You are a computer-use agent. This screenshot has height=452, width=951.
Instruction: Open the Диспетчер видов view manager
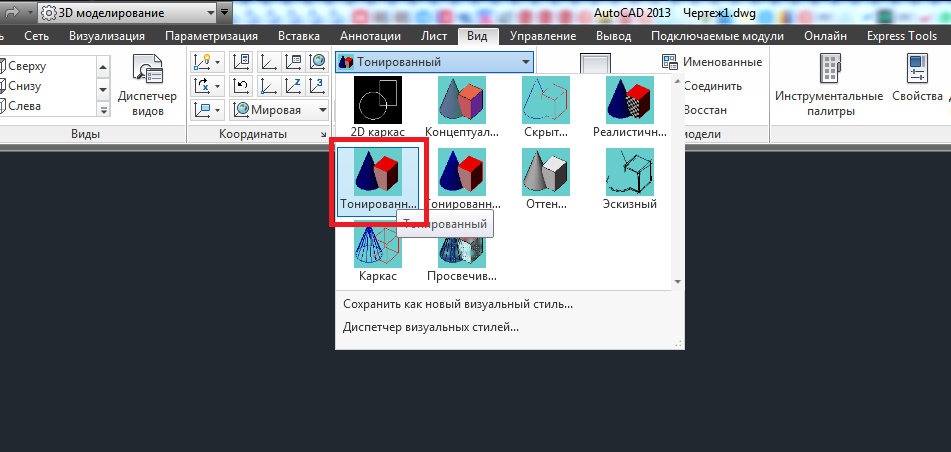[147, 83]
